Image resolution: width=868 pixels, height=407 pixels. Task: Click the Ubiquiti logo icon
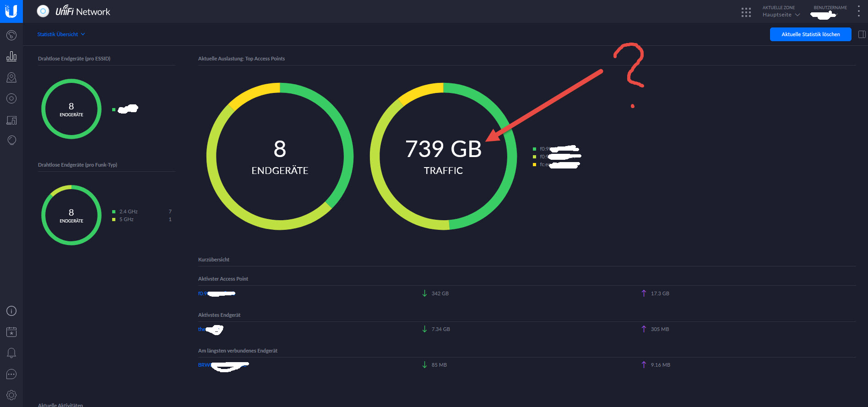coord(11,11)
